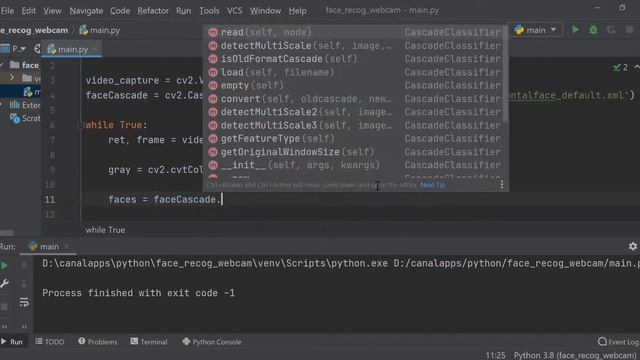Choose __init__ completion item

[x=354, y=165]
